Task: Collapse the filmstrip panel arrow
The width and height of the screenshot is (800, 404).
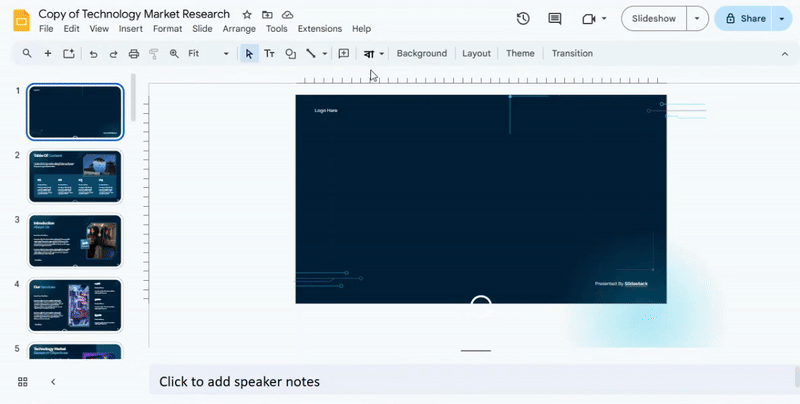Action: tap(53, 382)
